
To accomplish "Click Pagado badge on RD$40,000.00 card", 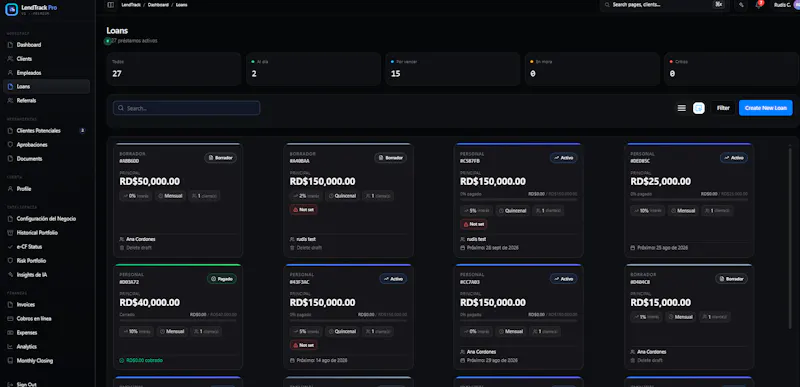I will tap(222, 279).
